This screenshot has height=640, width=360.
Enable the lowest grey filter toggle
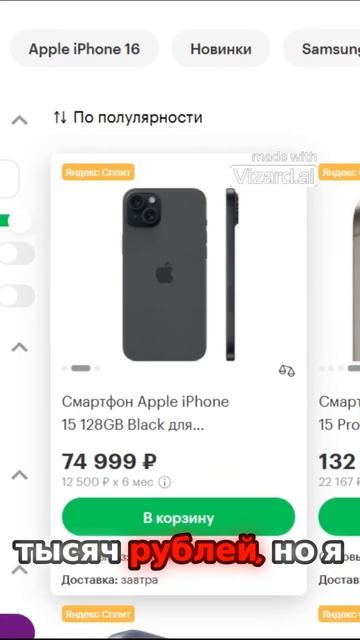coord(16,296)
